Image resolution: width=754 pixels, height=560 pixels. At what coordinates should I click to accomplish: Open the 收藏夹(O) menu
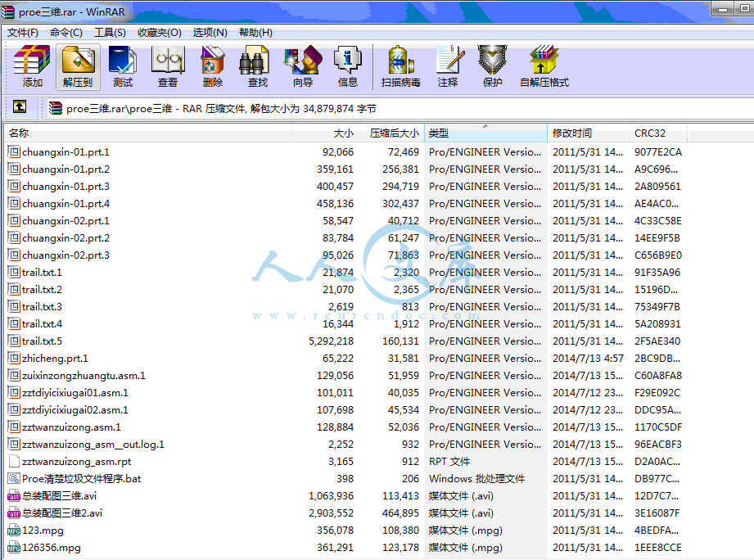coord(160,32)
